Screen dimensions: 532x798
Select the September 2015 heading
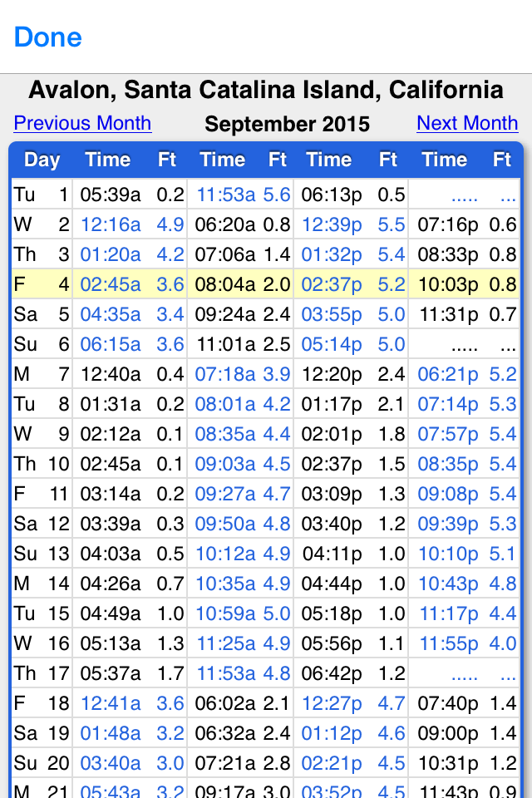287,124
